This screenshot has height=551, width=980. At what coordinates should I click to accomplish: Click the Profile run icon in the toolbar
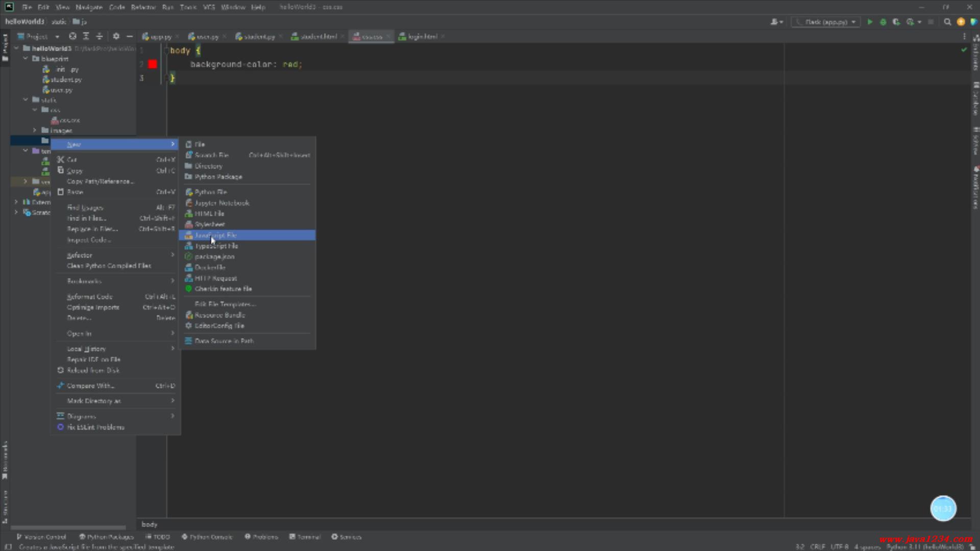coord(910,22)
